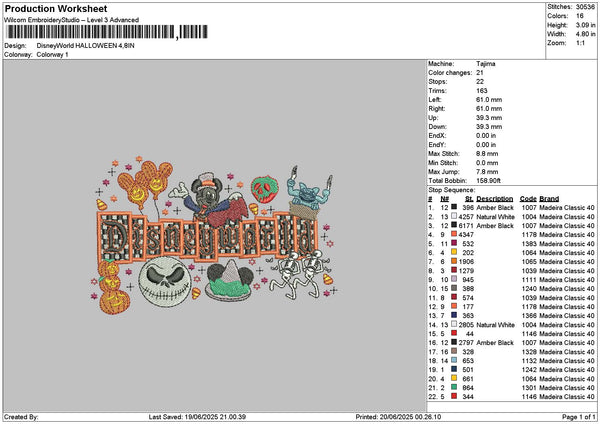Viewport: 600px width, 424px height.
Task: Click thread code '1242' in row 19
Action: pyautogui.click(x=529, y=370)
